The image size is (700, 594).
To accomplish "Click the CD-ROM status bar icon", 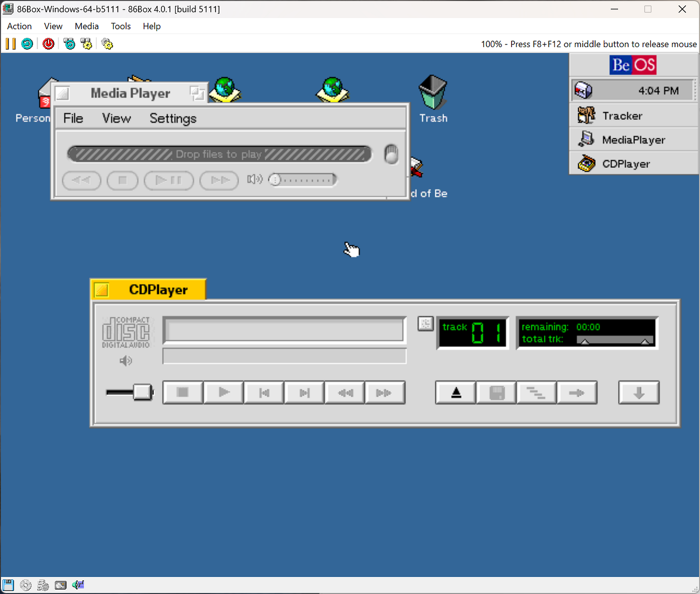I will pos(25,584).
